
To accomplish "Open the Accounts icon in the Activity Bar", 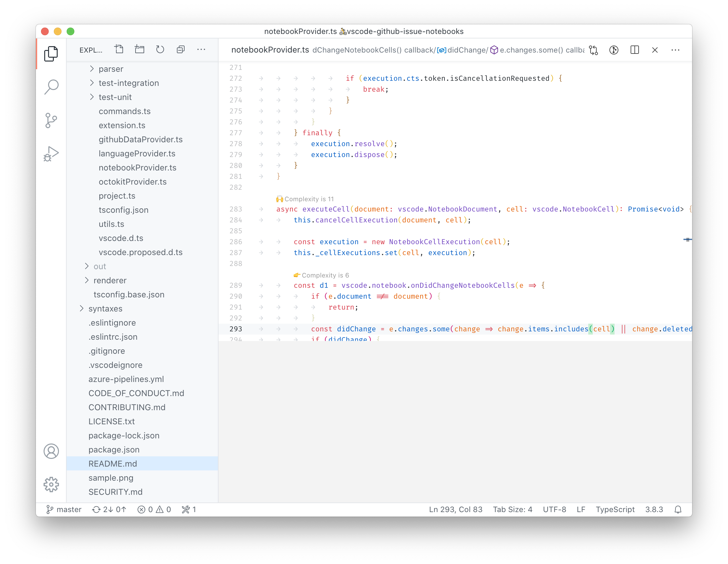I will [x=51, y=451].
